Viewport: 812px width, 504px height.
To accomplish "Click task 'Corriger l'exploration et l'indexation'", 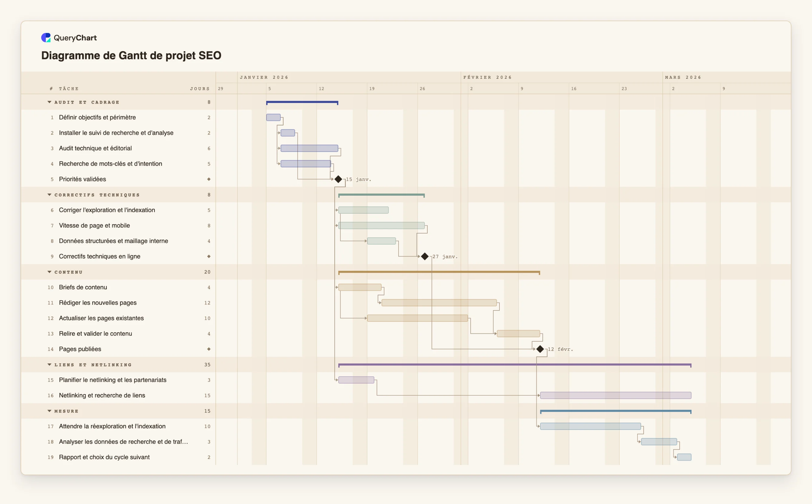I will [x=107, y=210].
